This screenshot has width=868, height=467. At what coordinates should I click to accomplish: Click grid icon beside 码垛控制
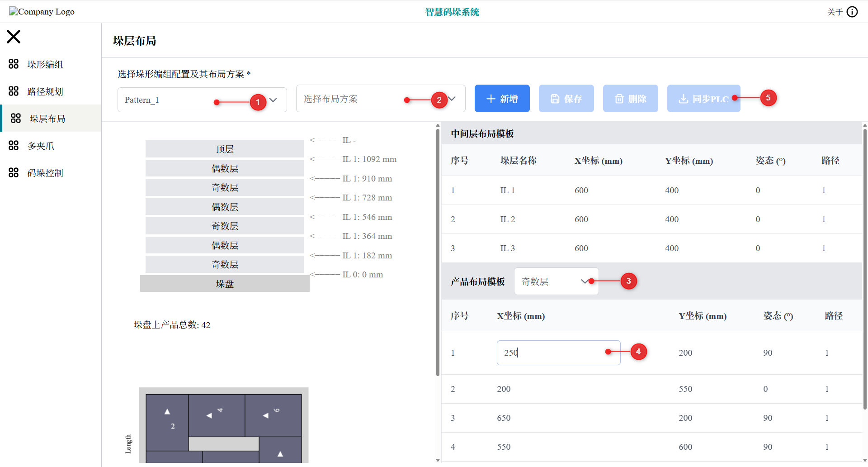coord(14,172)
